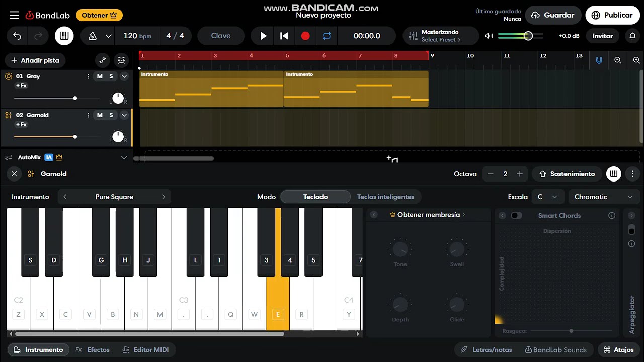This screenshot has height=362, width=644.
Task: Open notifications bell
Action: coord(632,36)
